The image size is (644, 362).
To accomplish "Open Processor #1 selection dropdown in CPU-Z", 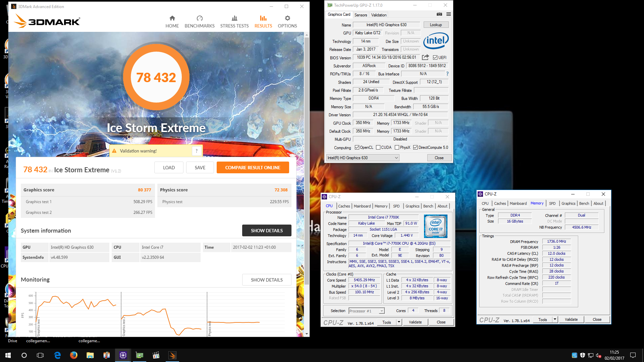I will [x=367, y=311].
